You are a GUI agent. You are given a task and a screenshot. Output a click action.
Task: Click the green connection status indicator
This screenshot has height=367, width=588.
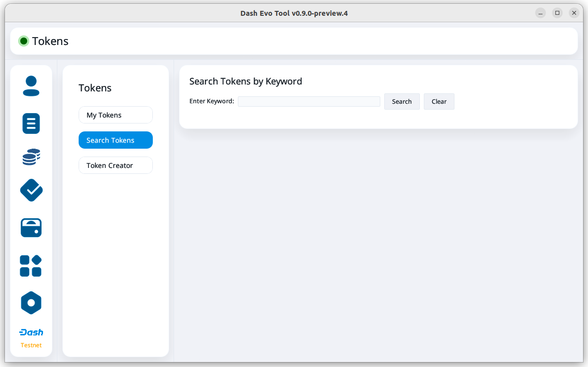click(x=23, y=41)
